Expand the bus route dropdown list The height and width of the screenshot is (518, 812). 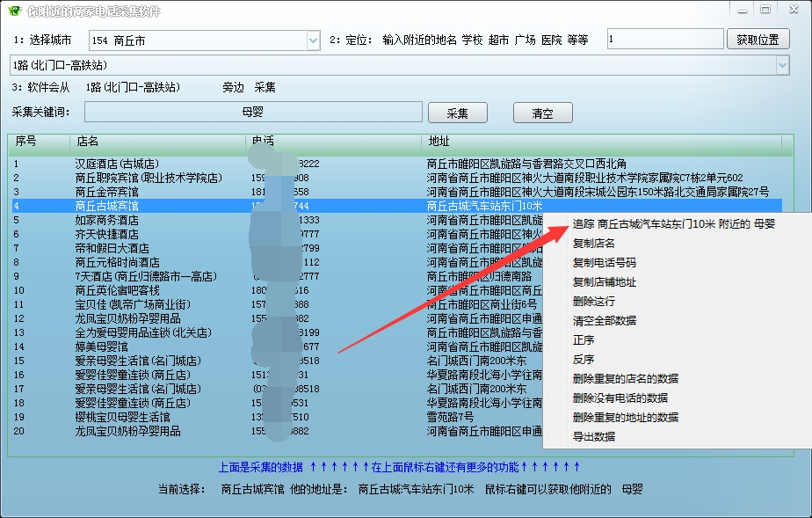click(x=782, y=65)
